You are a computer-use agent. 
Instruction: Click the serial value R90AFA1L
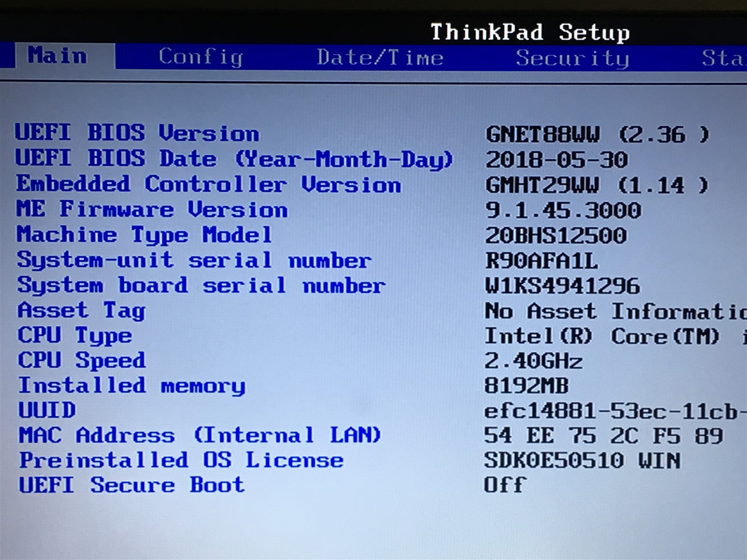pyautogui.click(x=542, y=260)
